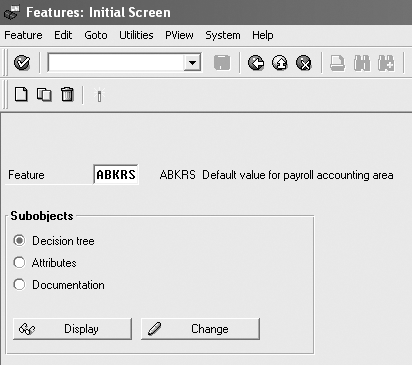Click the transaction command input field
The width and height of the screenshot is (412, 365).
(x=116, y=62)
